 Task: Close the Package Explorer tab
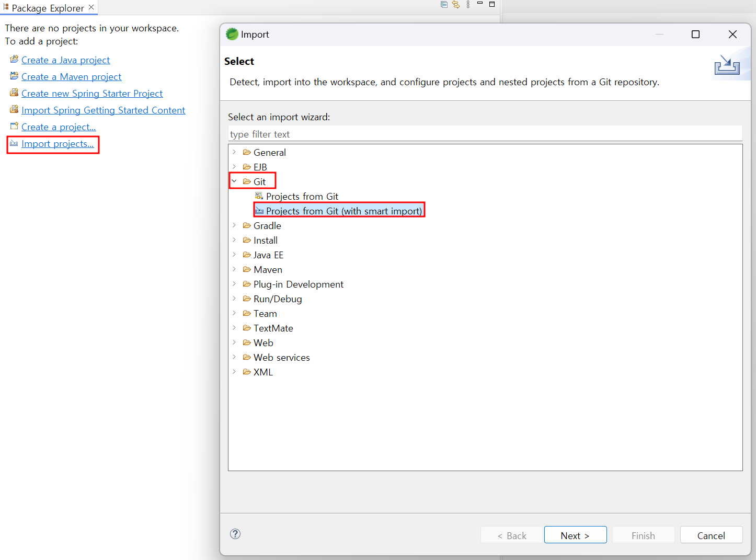pyautogui.click(x=91, y=7)
